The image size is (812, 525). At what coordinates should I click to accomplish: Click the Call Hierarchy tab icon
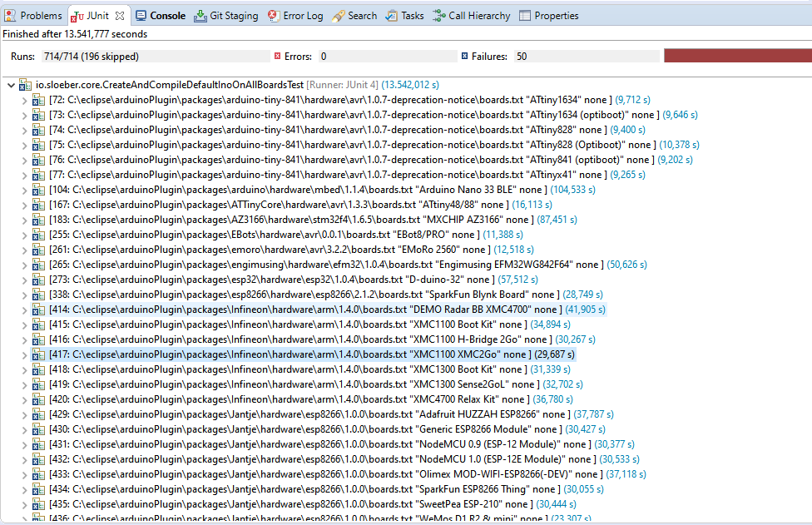(x=439, y=16)
